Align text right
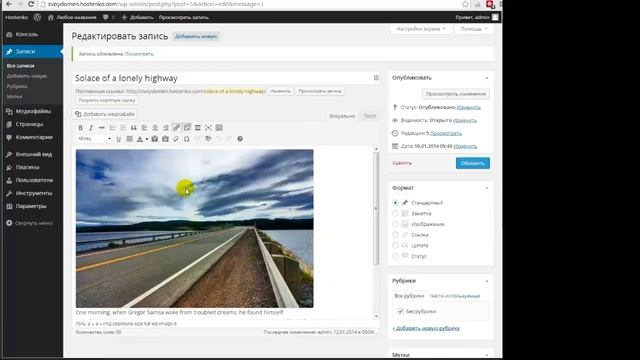The height and width of the screenshot is (360, 640). click(165, 128)
